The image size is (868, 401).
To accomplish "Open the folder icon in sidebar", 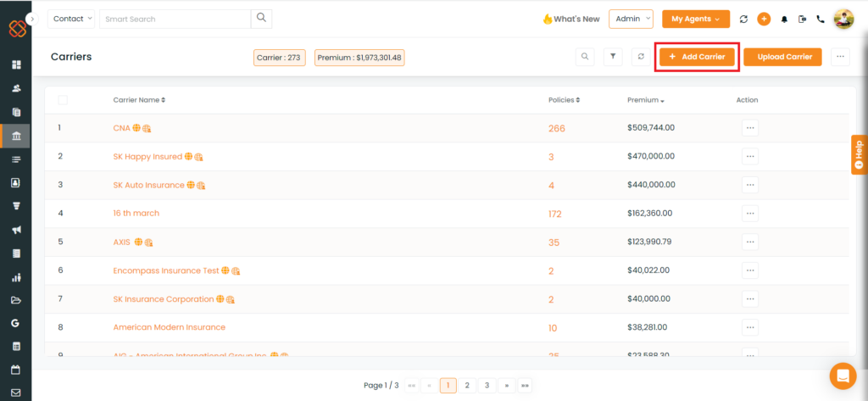I will 16,300.
